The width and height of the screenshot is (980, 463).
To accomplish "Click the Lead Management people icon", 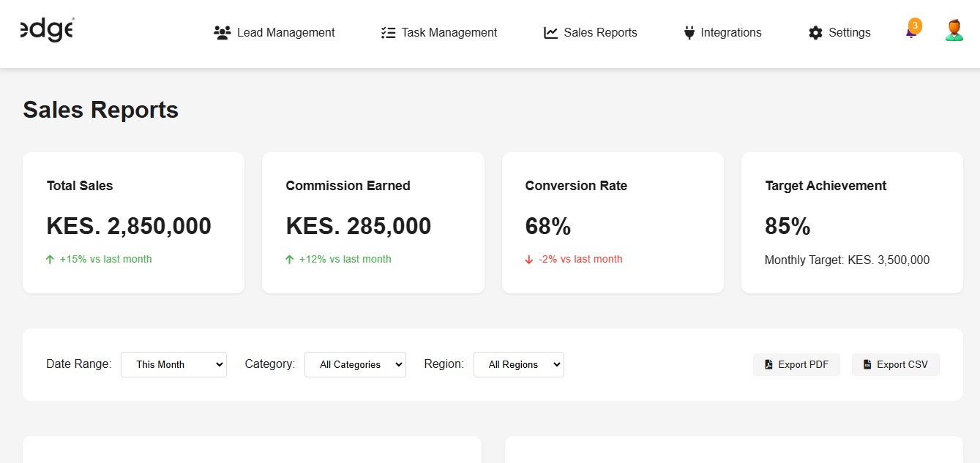I will [222, 33].
